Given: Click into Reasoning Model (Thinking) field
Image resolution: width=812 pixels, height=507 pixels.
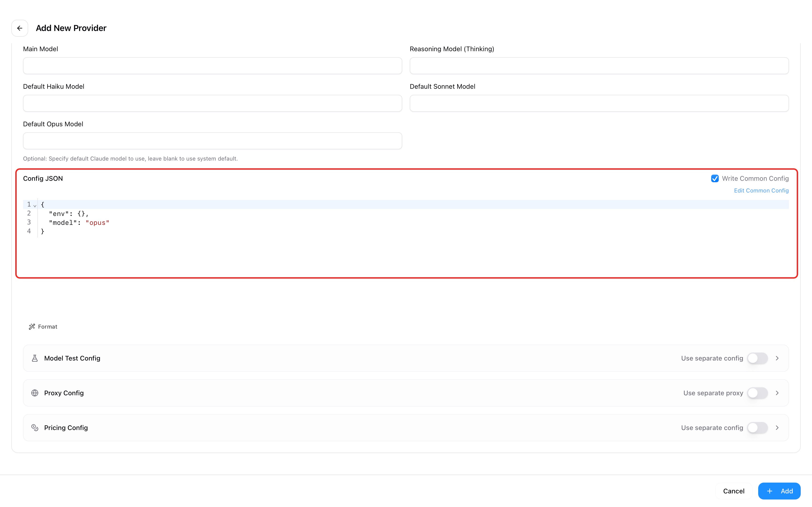Looking at the screenshot, I should coord(599,66).
